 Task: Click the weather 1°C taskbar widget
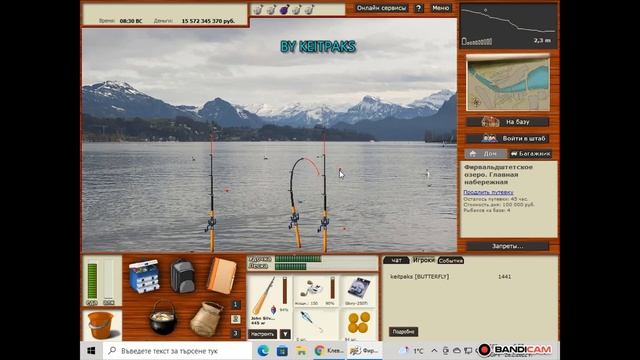click(x=412, y=351)
